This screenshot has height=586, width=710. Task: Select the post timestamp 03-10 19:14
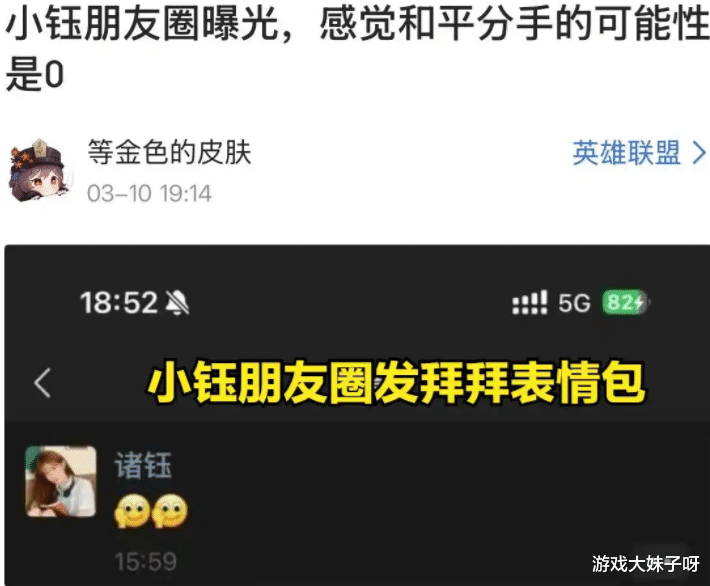149,193
